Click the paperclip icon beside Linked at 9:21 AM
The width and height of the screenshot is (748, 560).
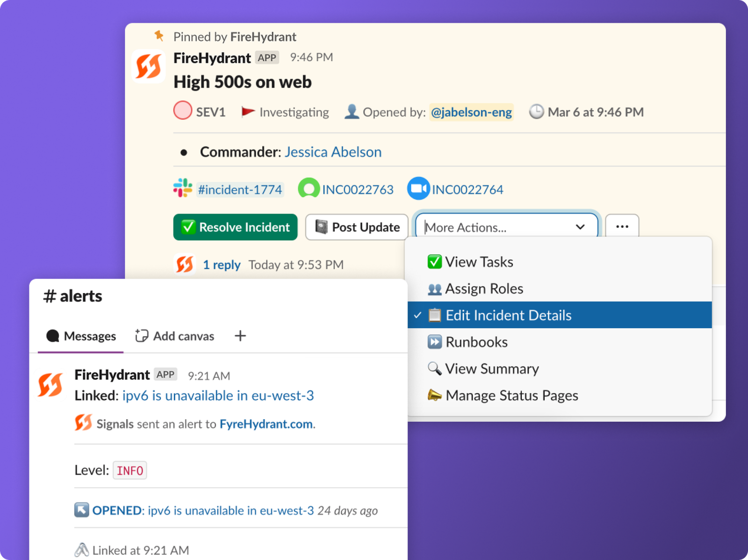click(x=81, y=550)
